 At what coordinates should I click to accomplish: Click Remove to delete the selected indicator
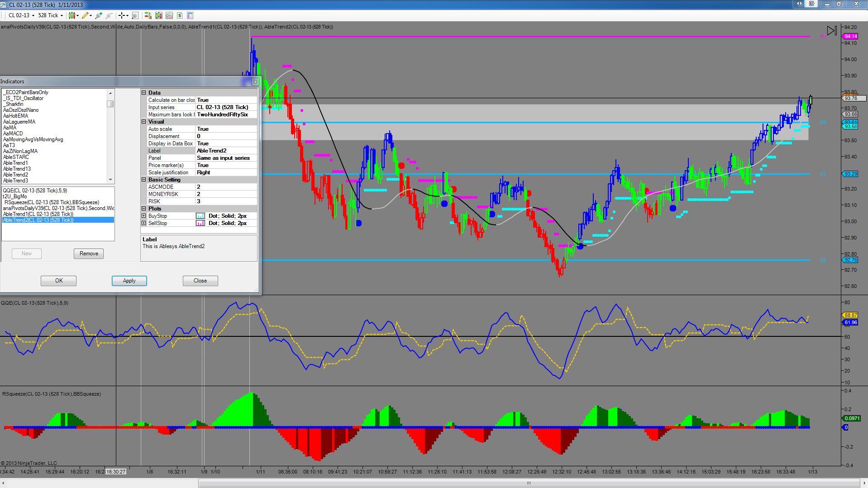[x=89, y=254]
